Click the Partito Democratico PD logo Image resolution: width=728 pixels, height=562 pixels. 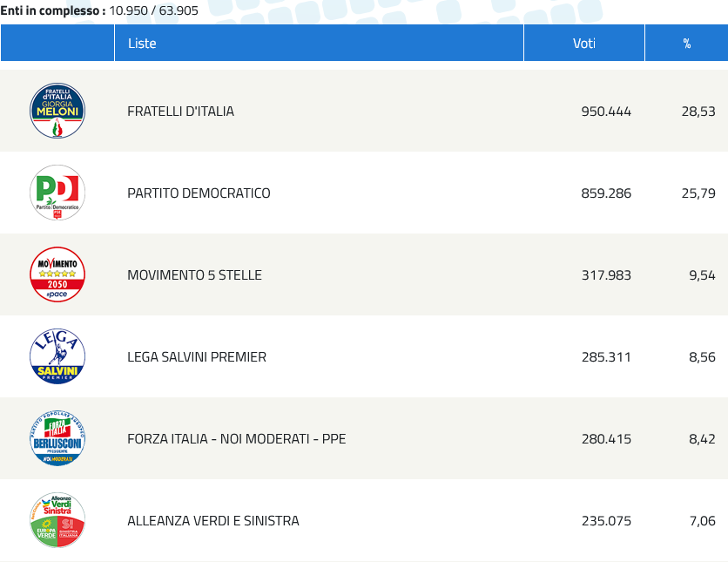click(x=57, y=193)
